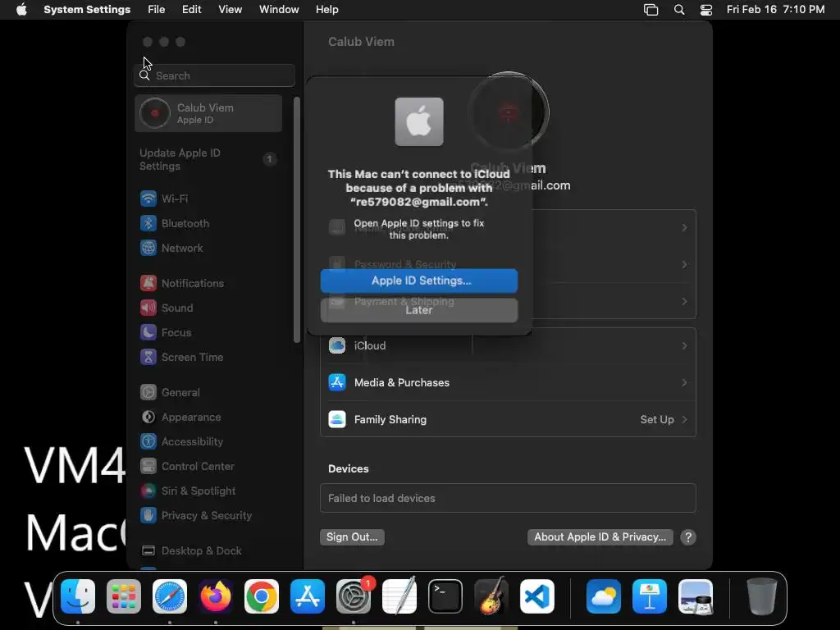The width and height of the screenshot is (840, 630).
Task: Open Preview from the Dock
Action: (x=696, y=596)
